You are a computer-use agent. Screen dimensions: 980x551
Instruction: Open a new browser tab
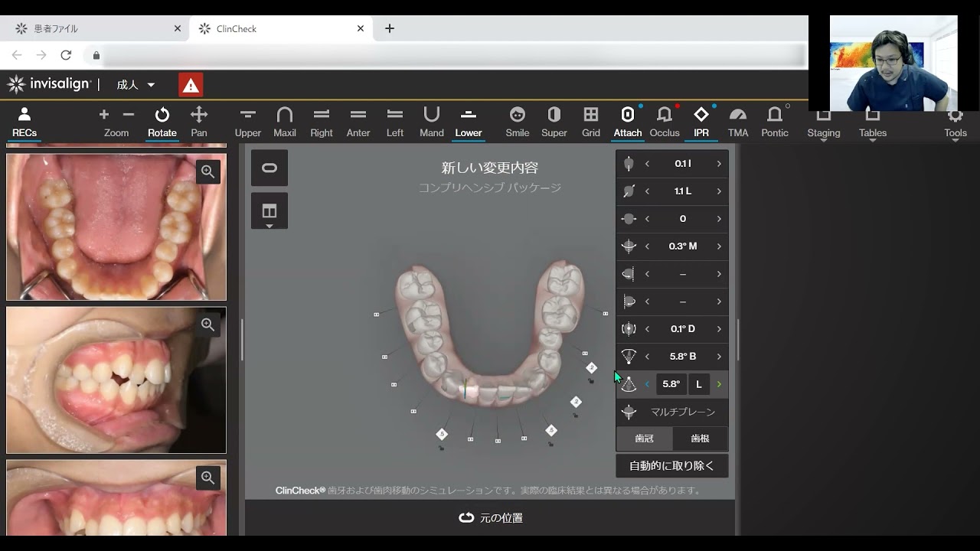(390, 28)
